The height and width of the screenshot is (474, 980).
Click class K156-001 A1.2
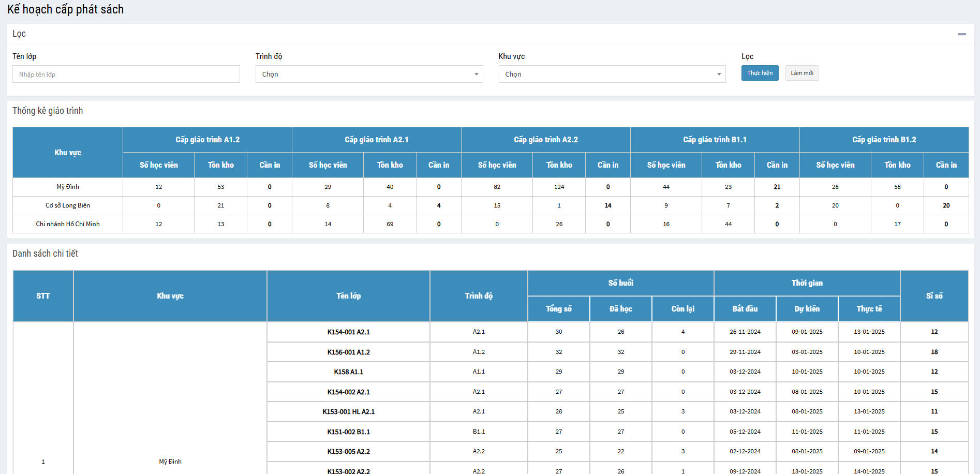348,352
